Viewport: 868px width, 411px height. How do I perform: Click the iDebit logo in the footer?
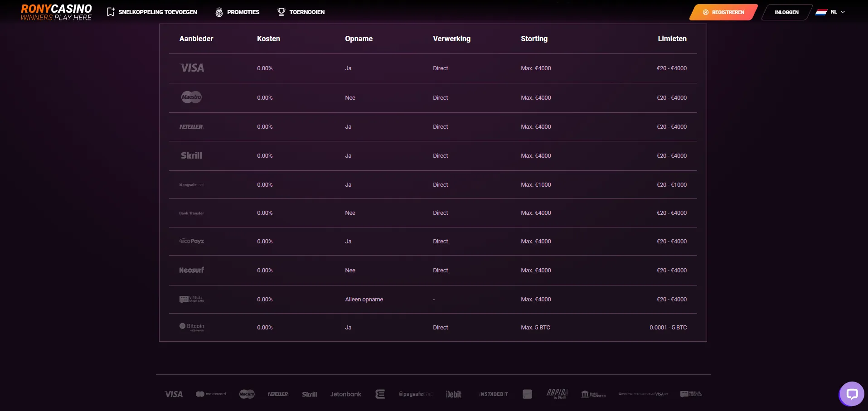tap(454, 394)
